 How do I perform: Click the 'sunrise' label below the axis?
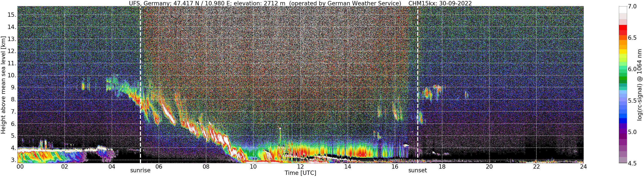pos(140,171)
